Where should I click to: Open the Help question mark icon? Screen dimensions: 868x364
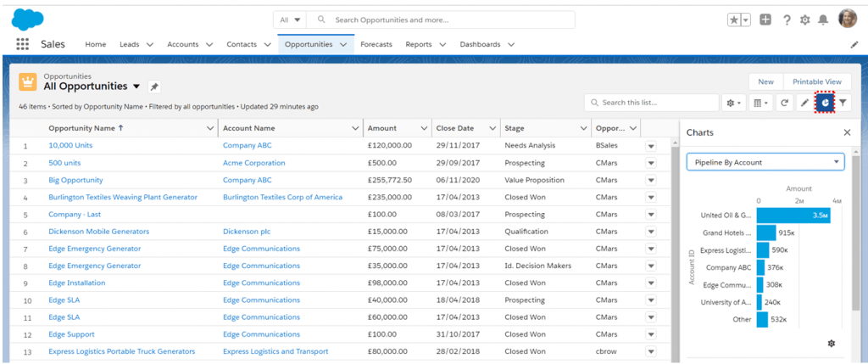pyautogui.click(x=787, y=20)
